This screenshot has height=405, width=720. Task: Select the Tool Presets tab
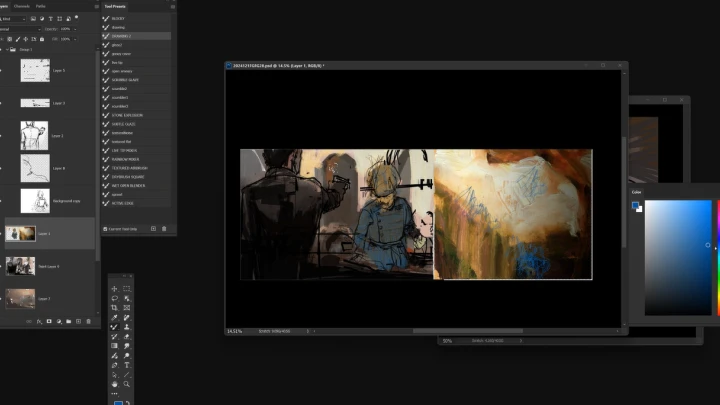(x=115, y=6)
